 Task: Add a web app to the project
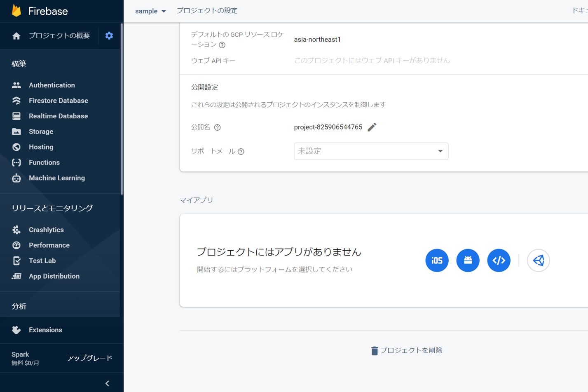click(499, 260)
